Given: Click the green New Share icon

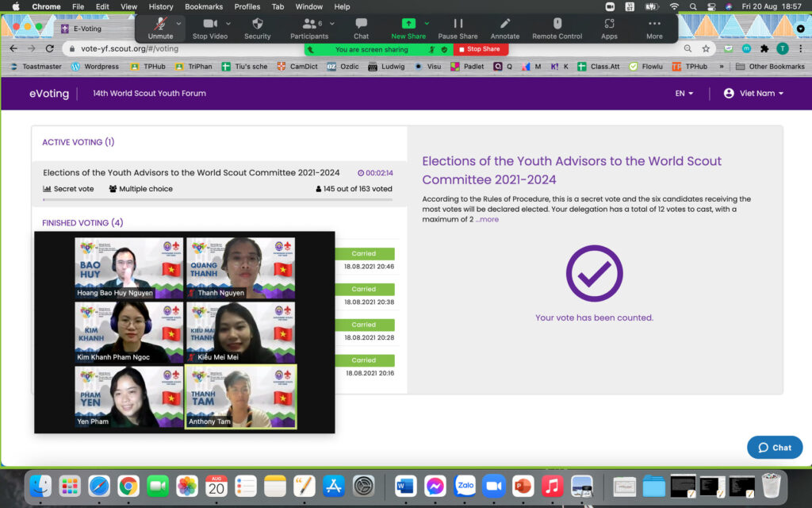Looking at the screenshot, I should coord(408,24).
